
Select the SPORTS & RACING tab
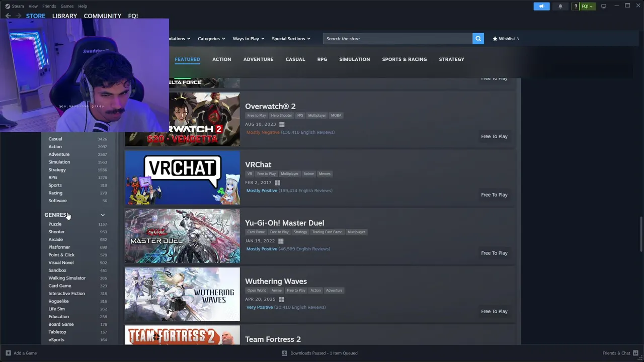pos(405,59)
